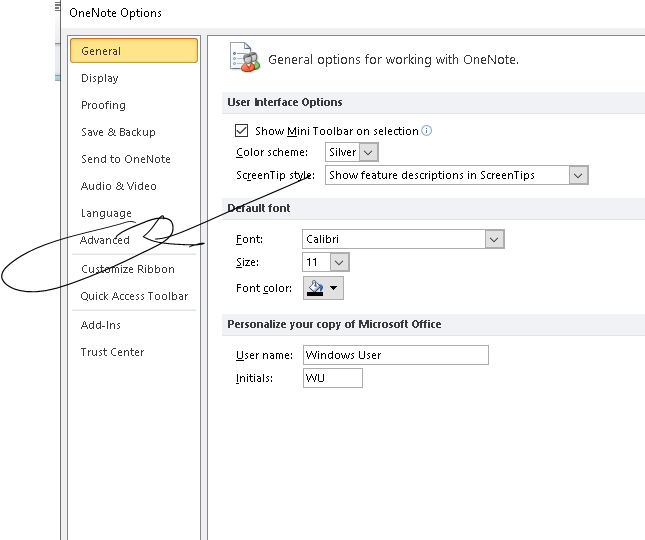
Task: Select the General options category
Action: pos(134,51)
